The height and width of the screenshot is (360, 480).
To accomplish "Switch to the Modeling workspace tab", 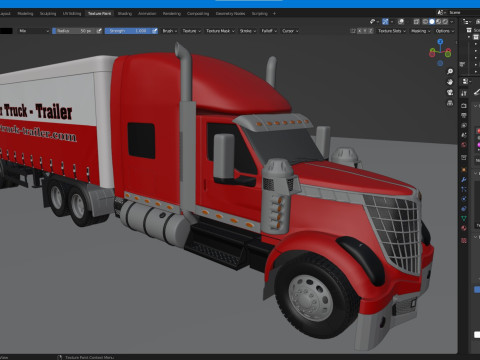I will pos(25,14).
